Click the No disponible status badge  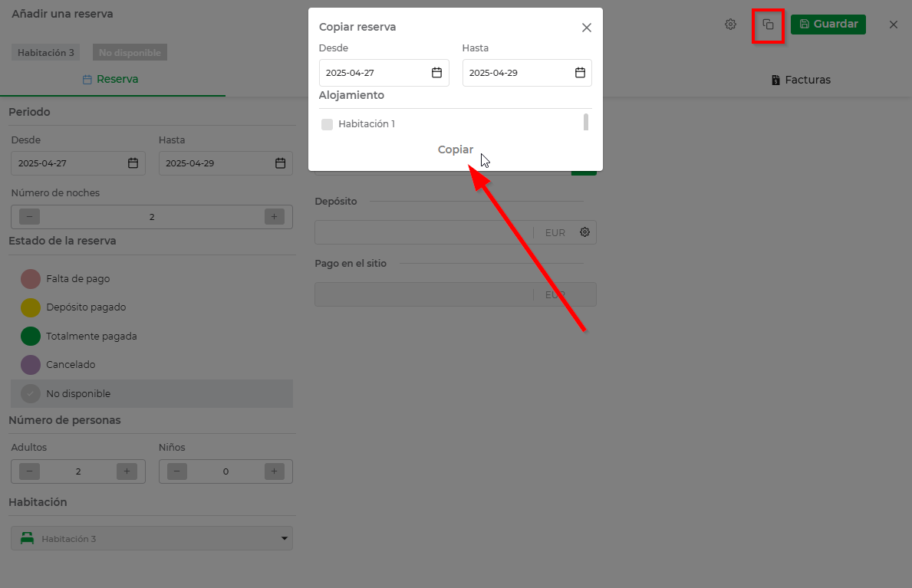130,53
